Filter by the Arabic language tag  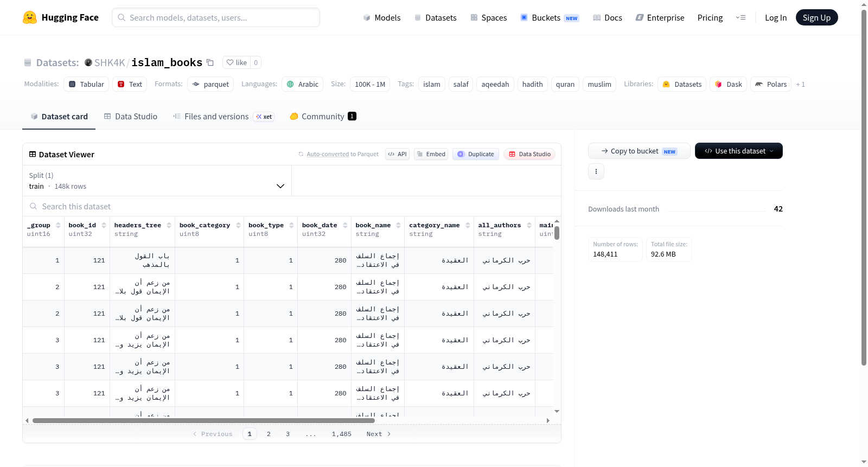(x=302, y=84)
